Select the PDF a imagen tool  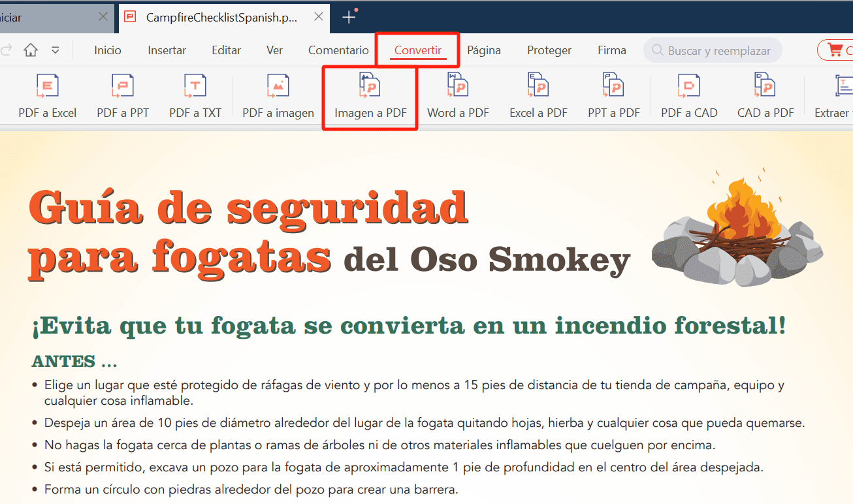tap(278, 95)
